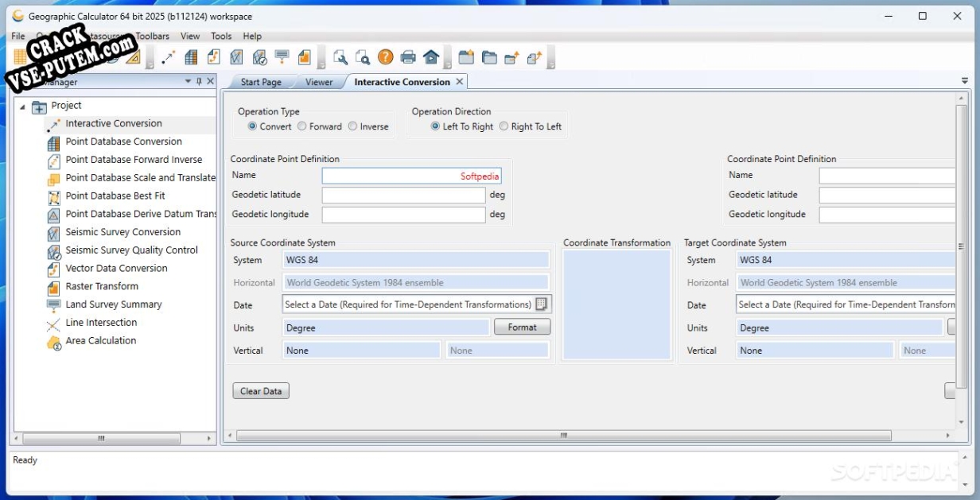Click the Format button beside Units
Screen dimensions: 980x500
click(x=523, y=328)
